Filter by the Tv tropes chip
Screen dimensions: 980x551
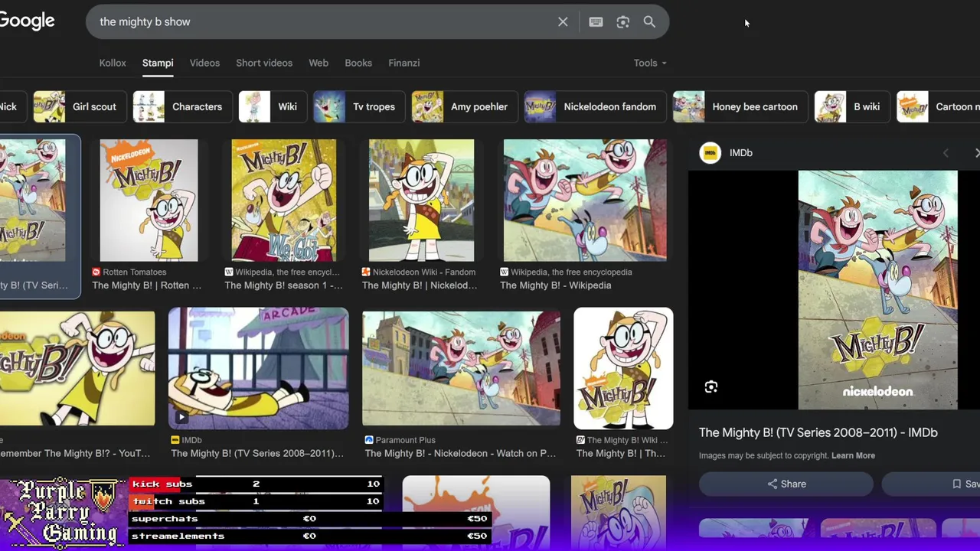pyautogui.click(x=359, y=107)
